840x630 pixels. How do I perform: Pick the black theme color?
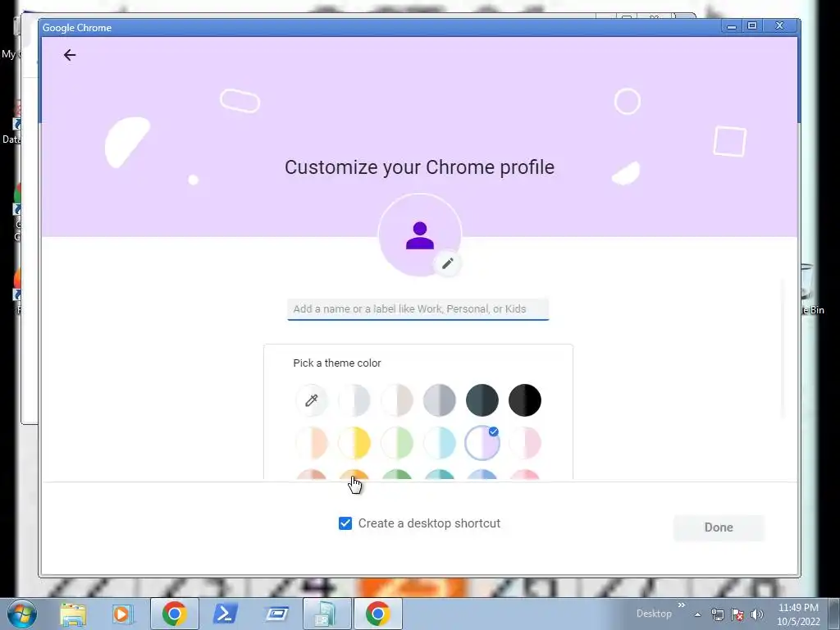tap(524, 400)
